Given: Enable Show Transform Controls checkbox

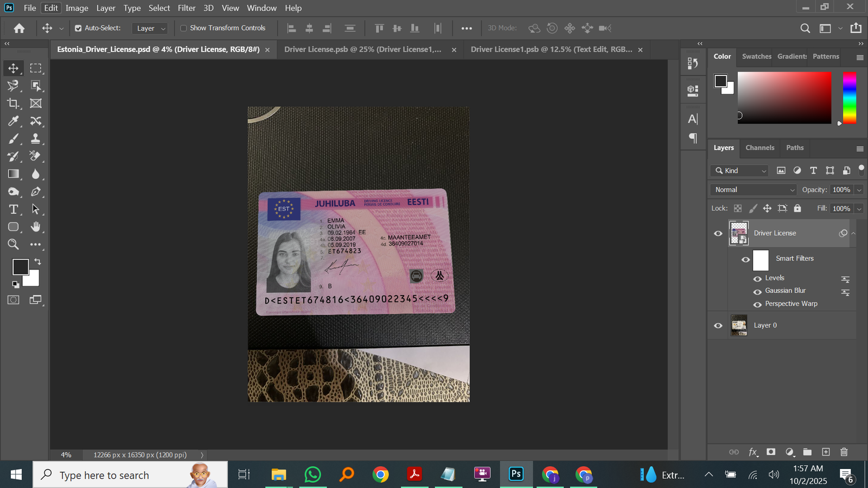Looking at the screenshot, I should (183, 28).
